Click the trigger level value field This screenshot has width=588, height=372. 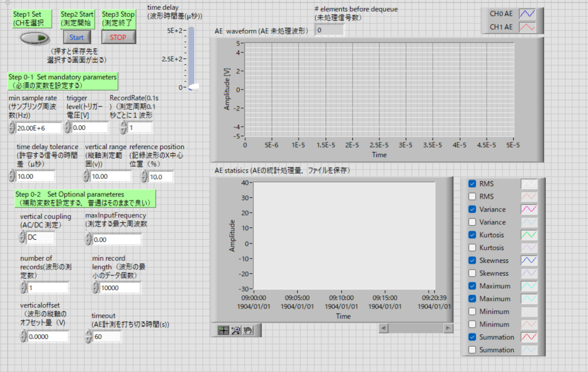[x=90, y=128]
